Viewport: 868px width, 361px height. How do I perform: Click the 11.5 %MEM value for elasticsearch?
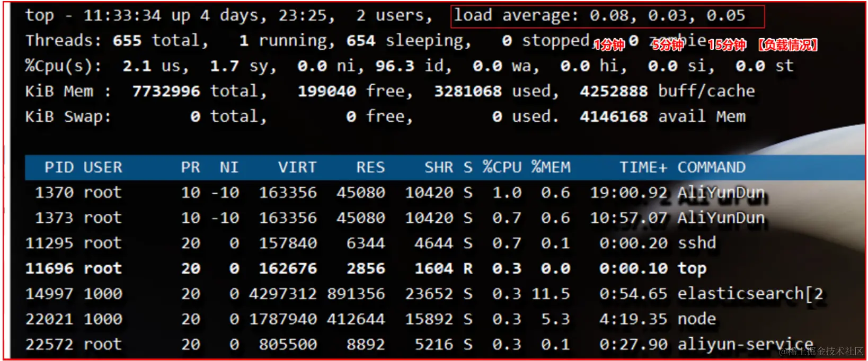tap(551, 294)
